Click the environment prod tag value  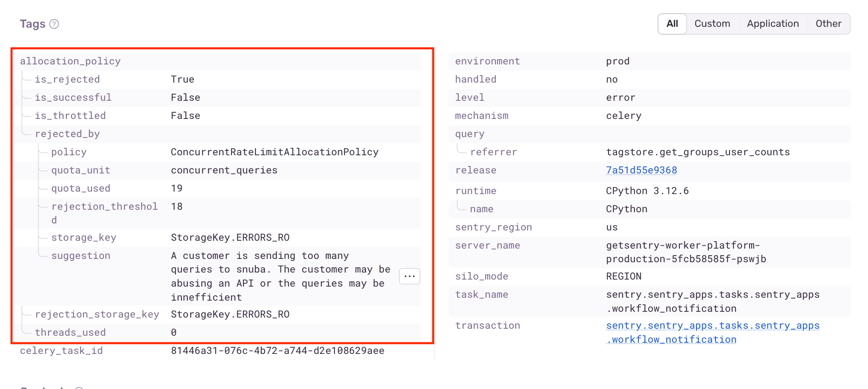tap(618, 61)
